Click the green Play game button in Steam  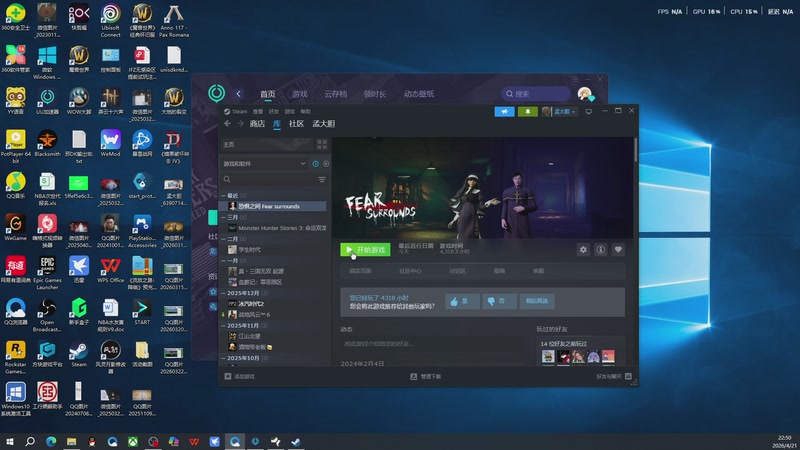365,249
